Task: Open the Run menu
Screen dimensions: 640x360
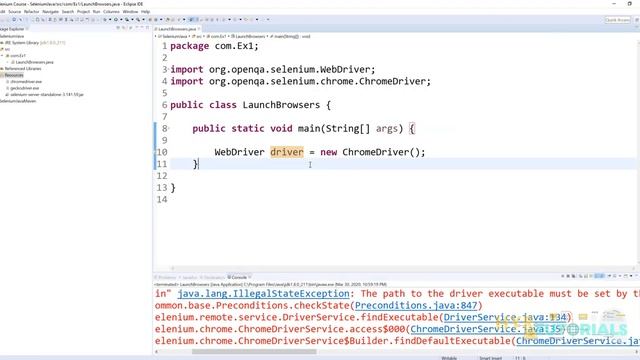Action: [96, 11]
